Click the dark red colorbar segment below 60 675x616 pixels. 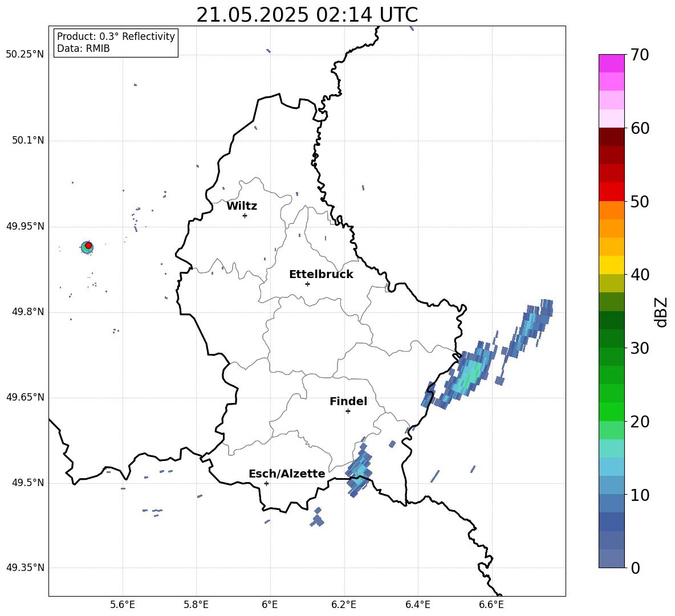(611, 137)
